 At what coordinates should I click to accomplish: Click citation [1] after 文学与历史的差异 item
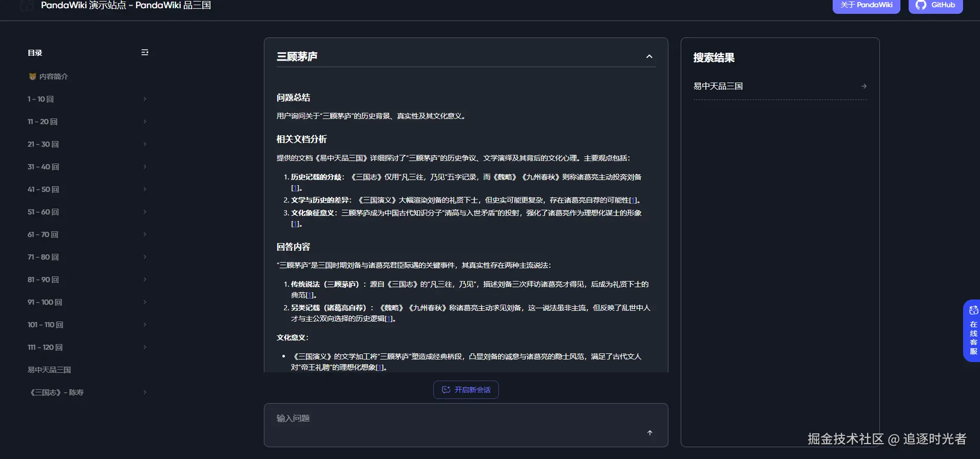[x=633, y=201]
